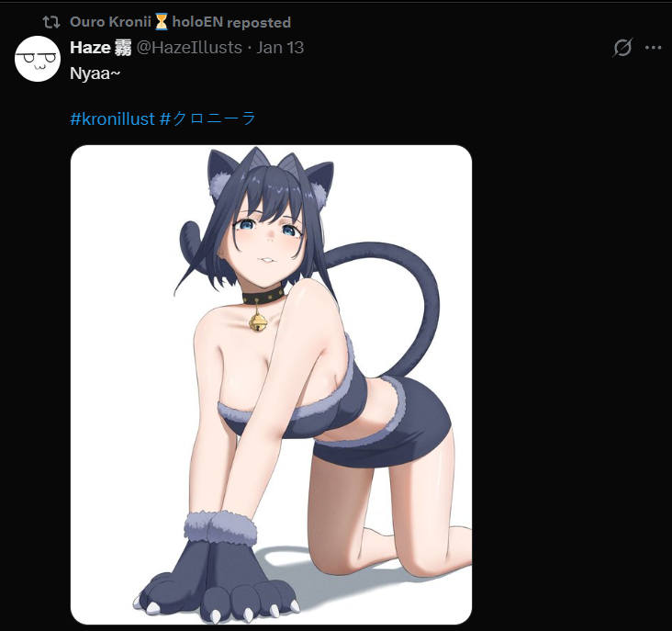Click the 霧 kanji in the author name

pos(123,48)
